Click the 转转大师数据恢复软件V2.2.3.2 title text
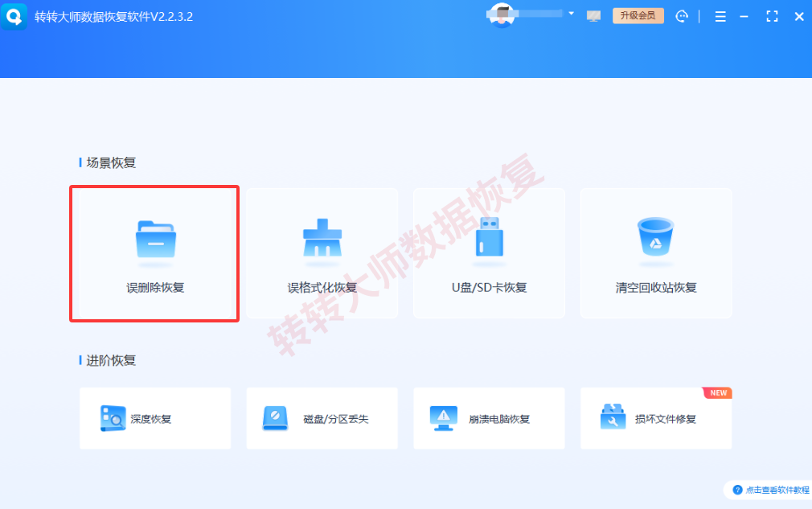The image size is (812, 509). click(113, 17)
